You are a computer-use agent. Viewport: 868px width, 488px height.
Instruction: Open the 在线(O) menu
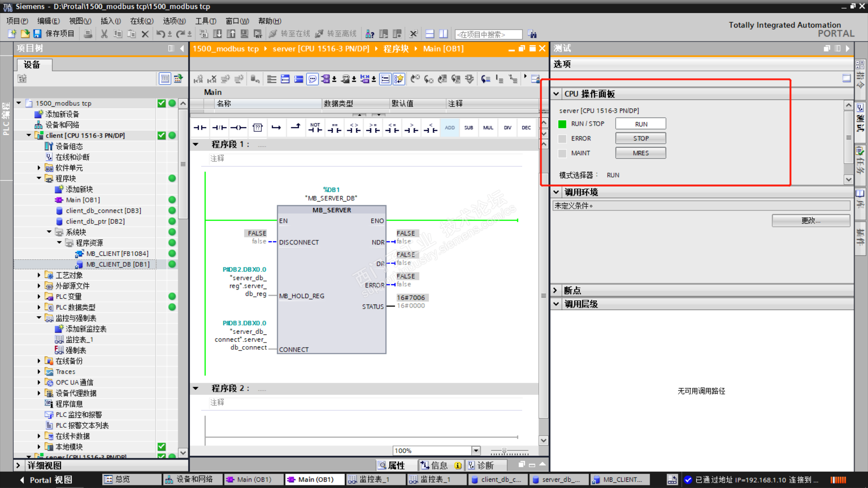142,21
